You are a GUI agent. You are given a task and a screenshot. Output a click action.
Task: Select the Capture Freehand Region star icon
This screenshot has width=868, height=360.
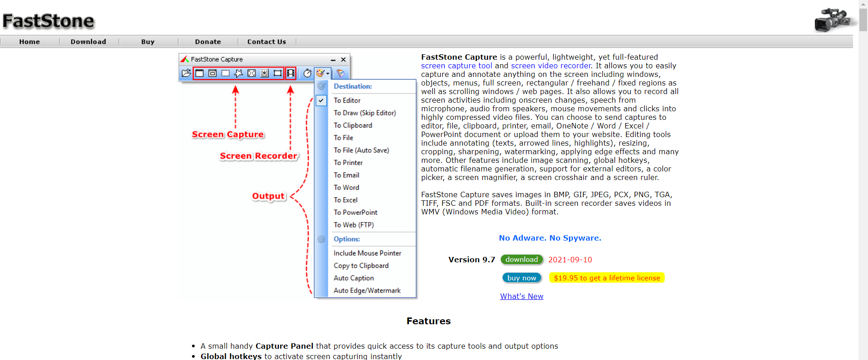[239, 73]
